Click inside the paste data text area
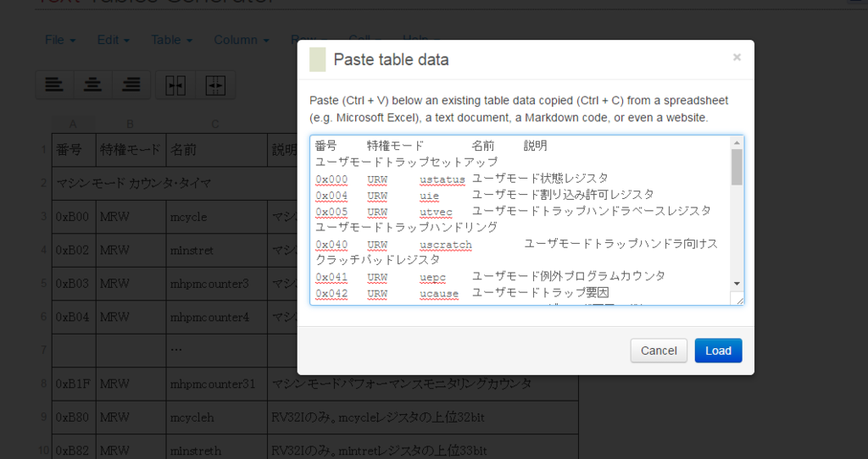This screenshot has width=868, height=459. [x=520, y=220]
